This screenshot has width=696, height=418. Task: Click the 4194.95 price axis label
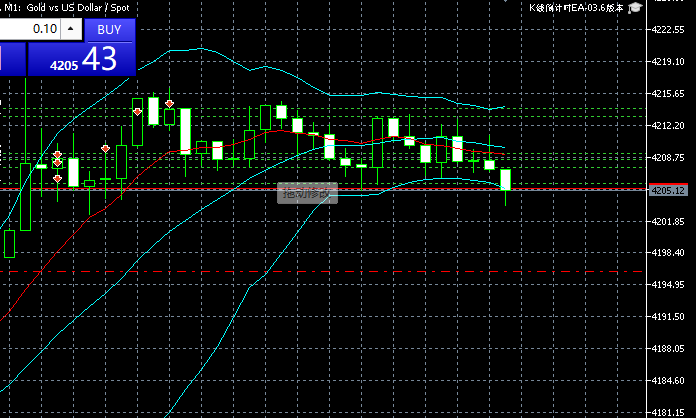(x=668, y=284)
